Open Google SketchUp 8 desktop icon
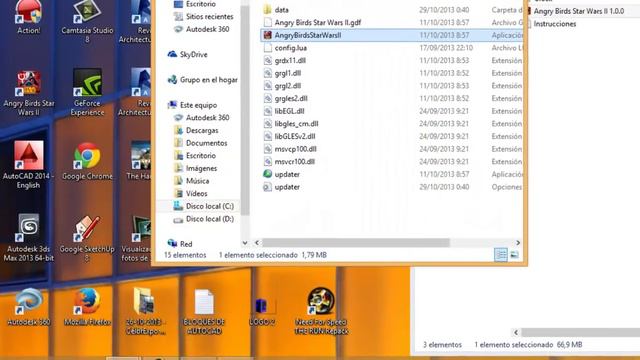The height and width of the screenshot is (360, 640). 87,238
